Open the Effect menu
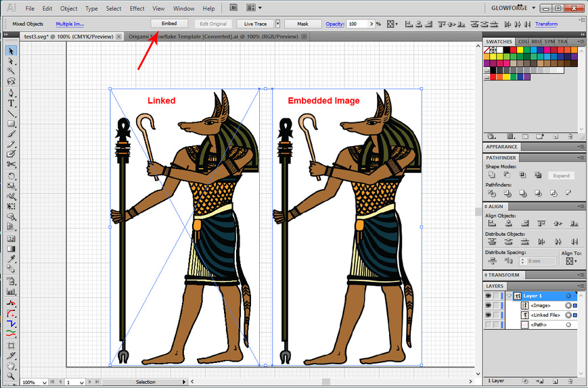The image size is (588, 388). (137, 9)
